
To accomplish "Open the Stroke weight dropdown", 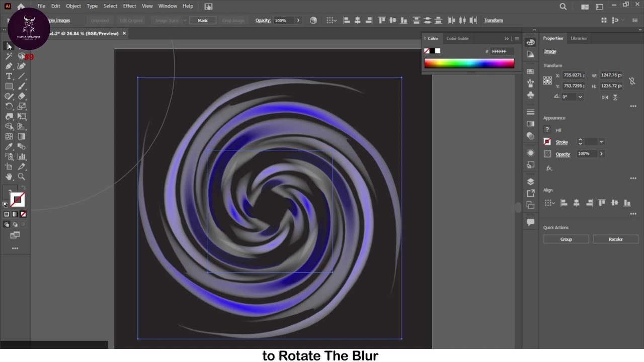I will 601,142.
